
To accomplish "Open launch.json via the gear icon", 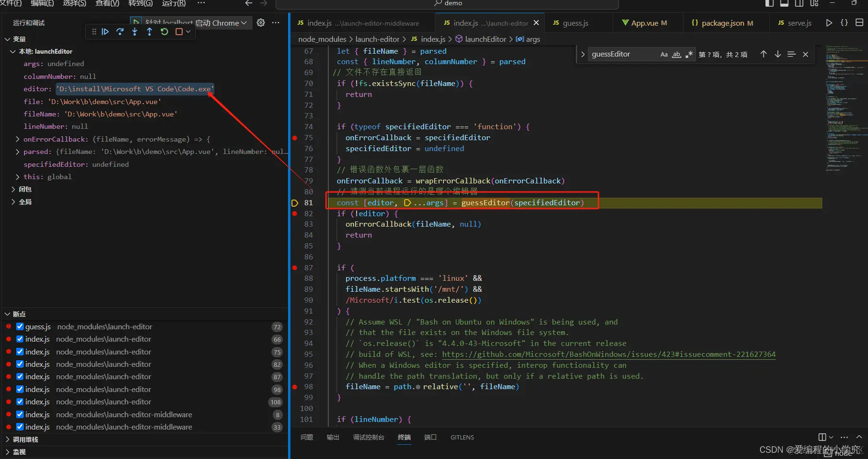I will coord(260,22).
